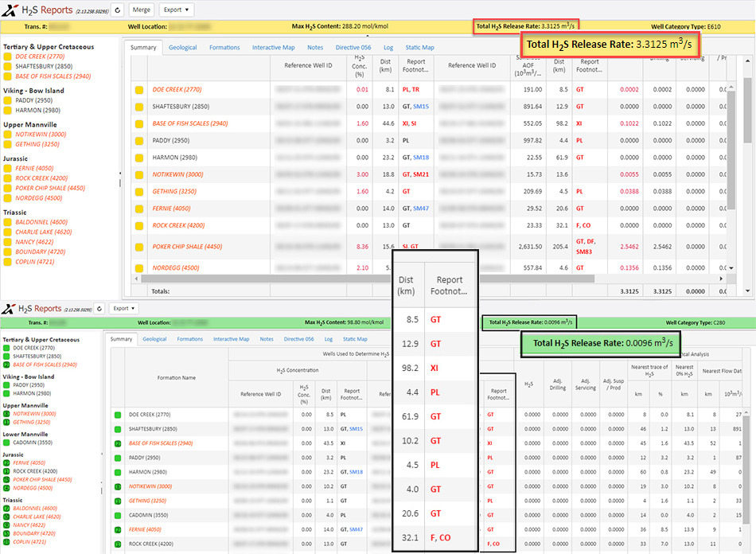Click the refresh icon in the lower report
Image resolution: width=756 pixels, height=554 pixels.
99,309
